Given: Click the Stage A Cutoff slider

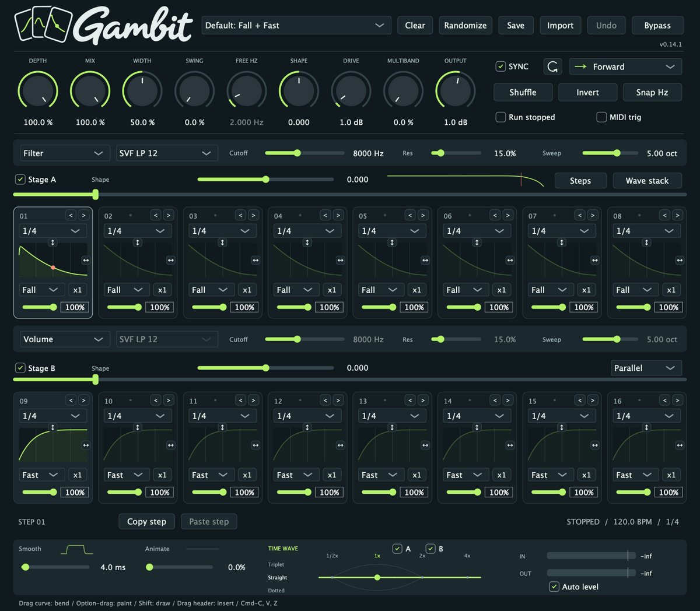Looking at the screenshot, I should coord(304,153).
